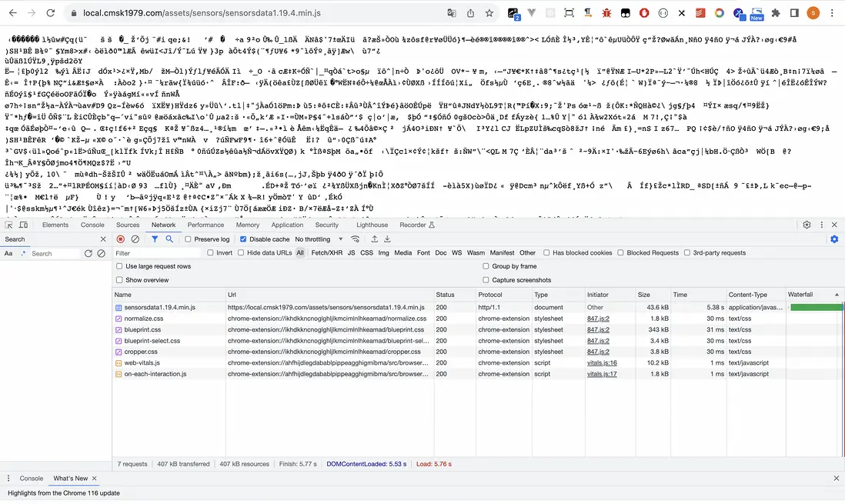The width and height of the screenshot is (845, 504).
Task: Uncheck the Disable cache checkbox
Action: click(x=243, y=239)
